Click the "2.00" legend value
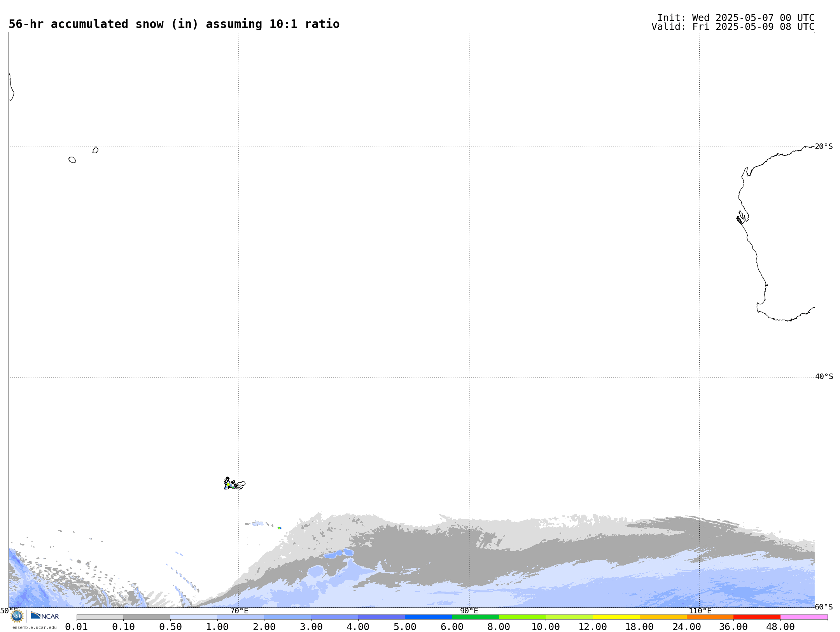840x632 pixels. (x=264, y=627)
